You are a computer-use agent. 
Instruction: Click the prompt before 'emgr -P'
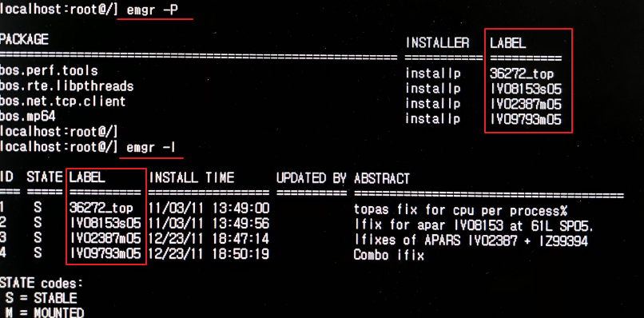(x=59, y=10)
